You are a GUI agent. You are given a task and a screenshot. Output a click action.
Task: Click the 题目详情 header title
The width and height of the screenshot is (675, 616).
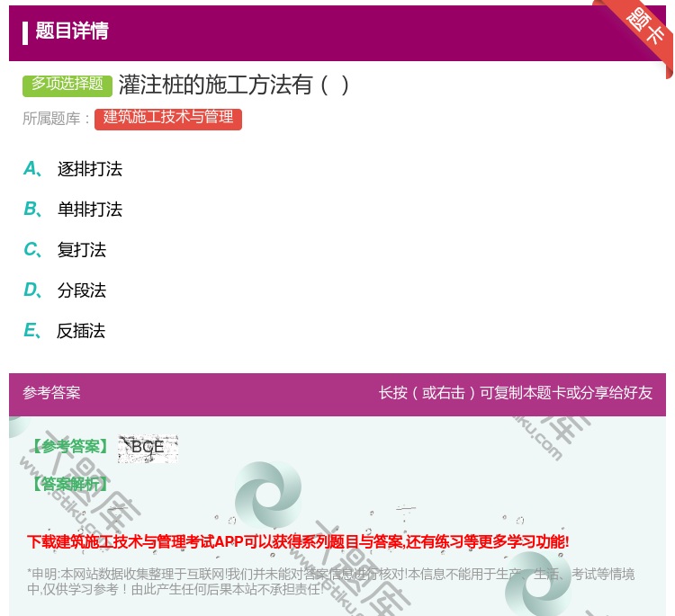72,31
